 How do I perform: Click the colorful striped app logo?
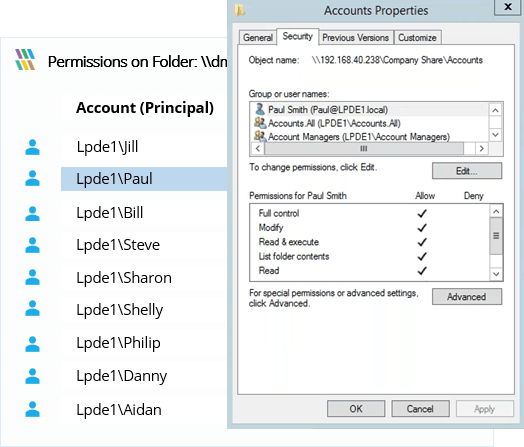(25, 59)
